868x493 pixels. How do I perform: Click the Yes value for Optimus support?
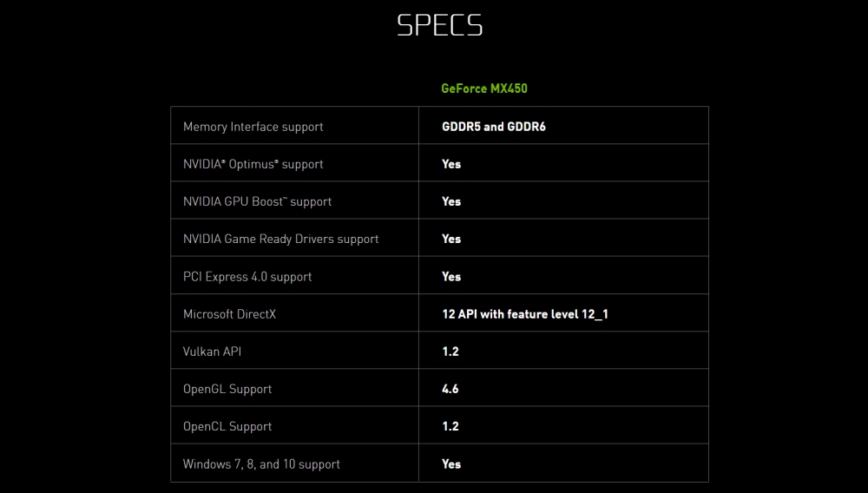coord(451,164)
